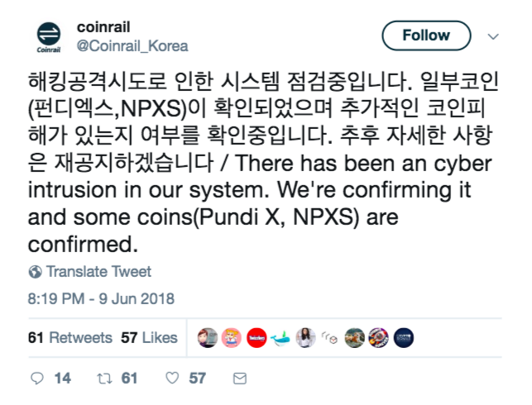Click the coinrail display name

[x=102, y=28]
